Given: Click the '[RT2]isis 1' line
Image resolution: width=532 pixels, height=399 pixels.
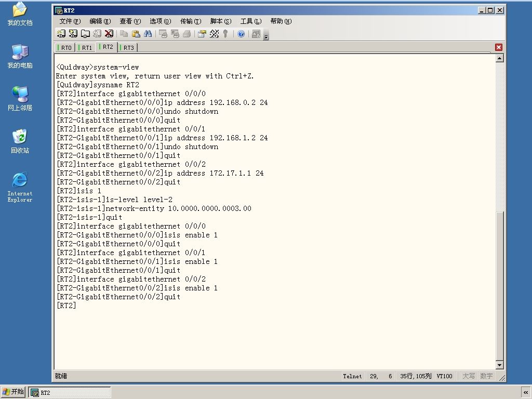Looking at the screenshot, I should point(79,191).
